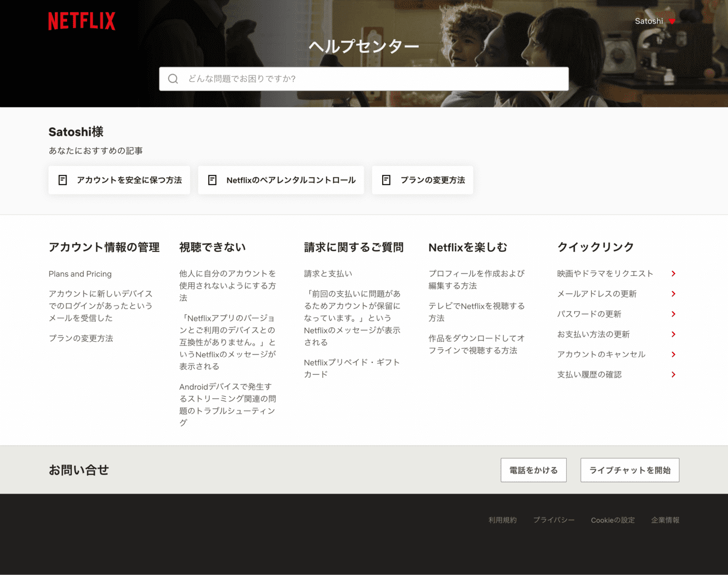Open プランの変更方法 recommended card
Viewport: 728px width, 575px height.
pos(423,180)
